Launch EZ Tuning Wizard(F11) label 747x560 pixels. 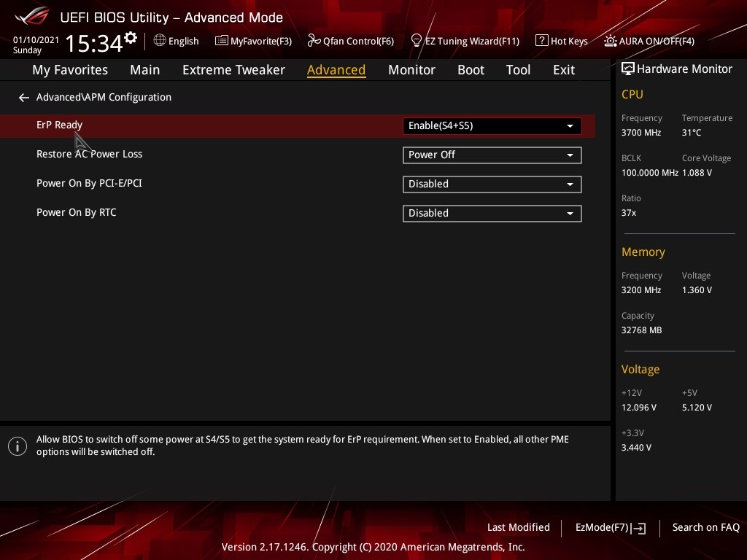(x=472, y=42)
